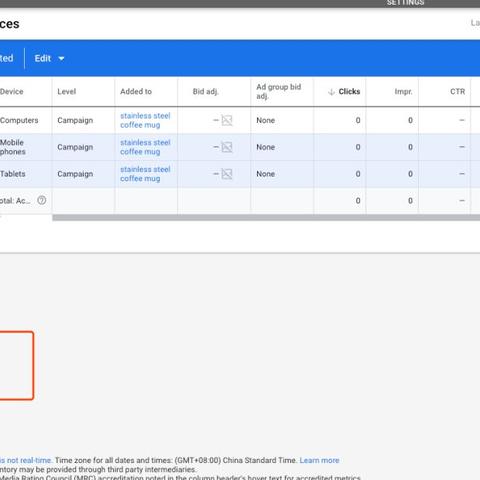Click Campaign level in Mobile phones row

(x=75, y=147)
